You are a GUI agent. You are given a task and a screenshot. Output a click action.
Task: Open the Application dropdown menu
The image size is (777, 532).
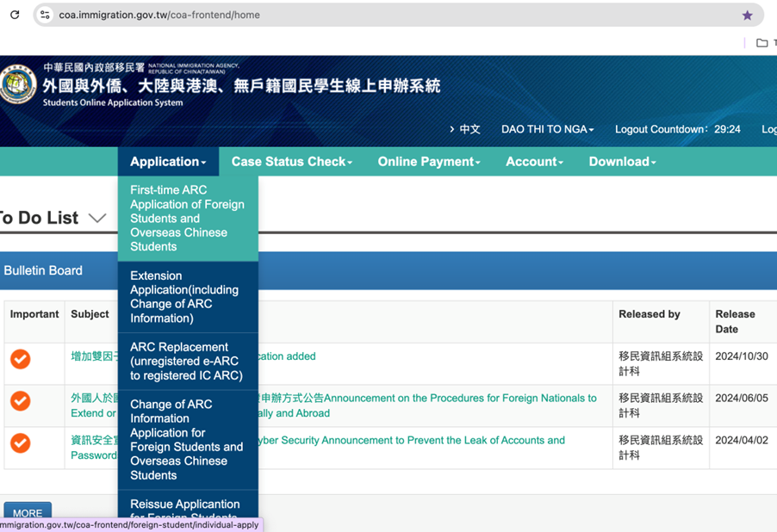168,162
